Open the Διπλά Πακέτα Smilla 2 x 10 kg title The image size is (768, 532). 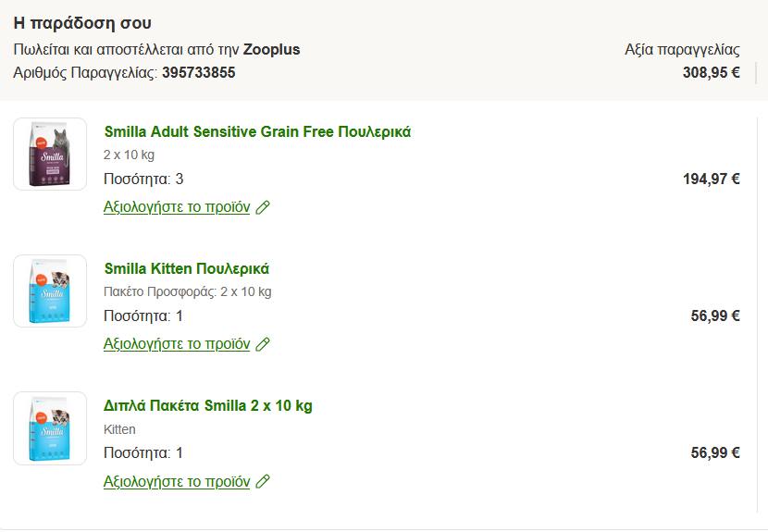[x=208, y=405]
